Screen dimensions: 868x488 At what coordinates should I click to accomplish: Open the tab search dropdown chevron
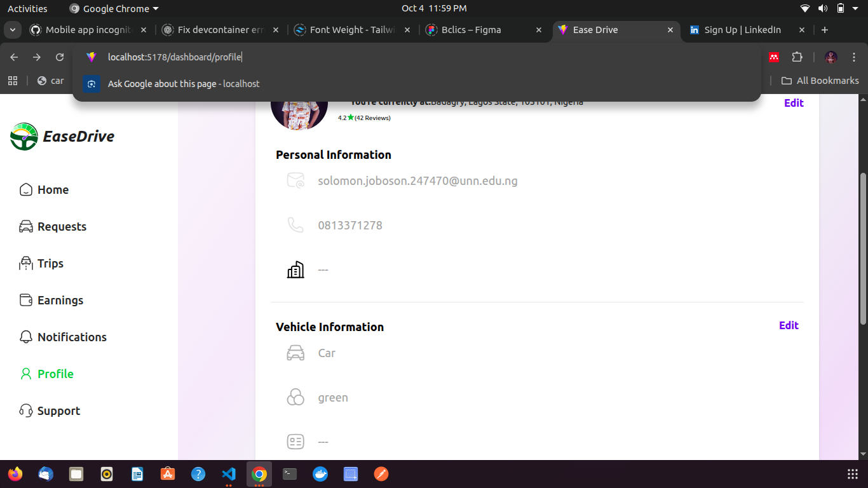12,30
